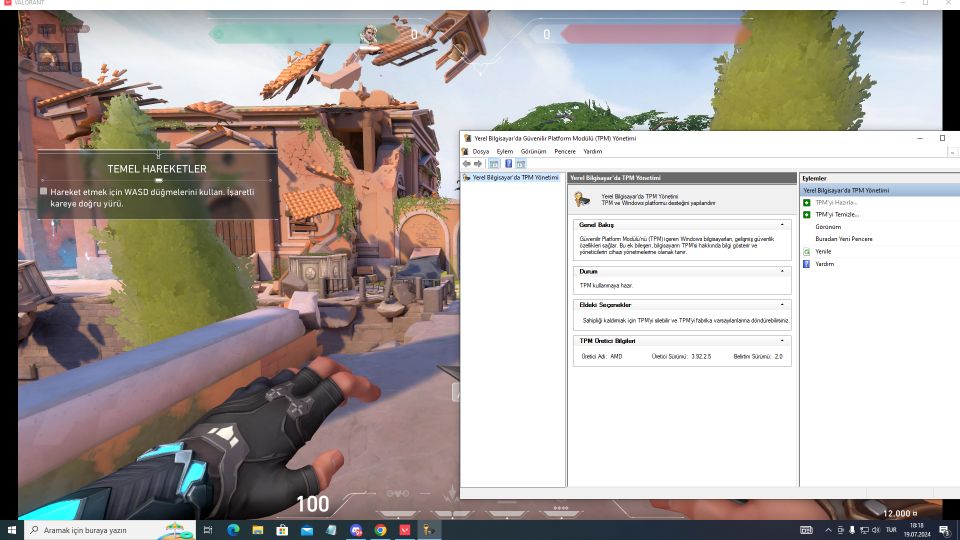This screenshot has width=960, height=540.
Task: Click Yenile in the Eylemler pane
Action: tap(823, 252)
